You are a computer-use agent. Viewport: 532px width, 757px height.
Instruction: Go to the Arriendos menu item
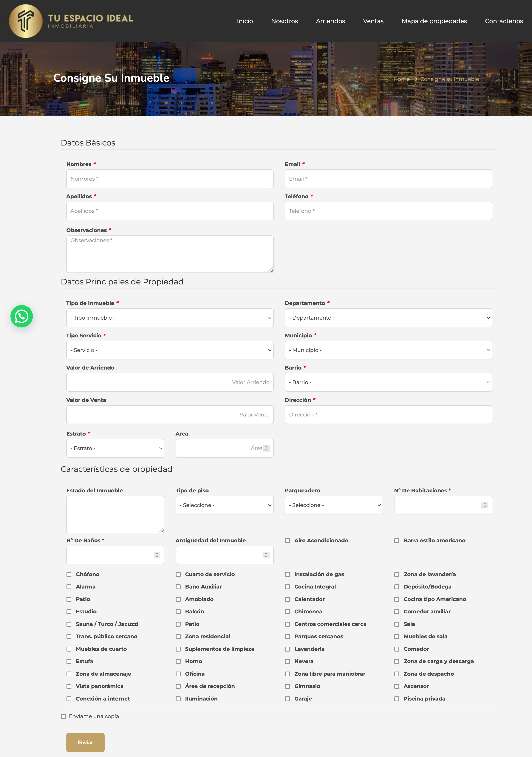[330, 21]
